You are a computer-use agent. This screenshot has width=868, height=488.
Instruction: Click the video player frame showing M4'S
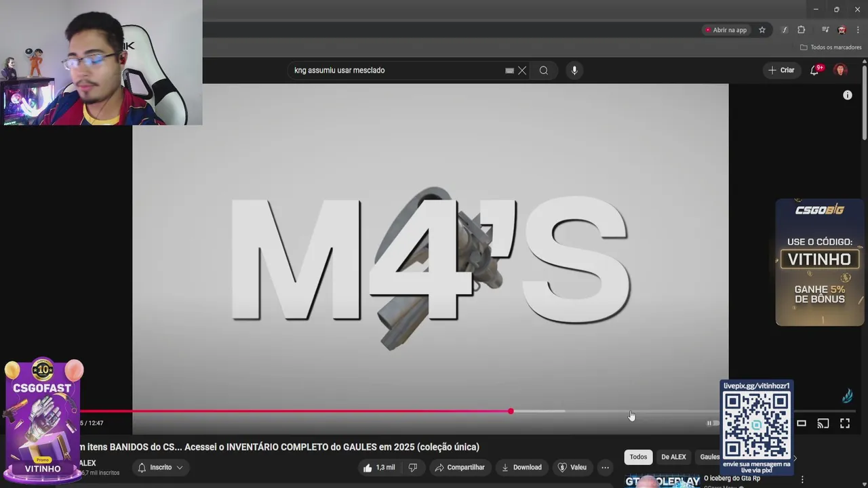(x=430, y=259)
